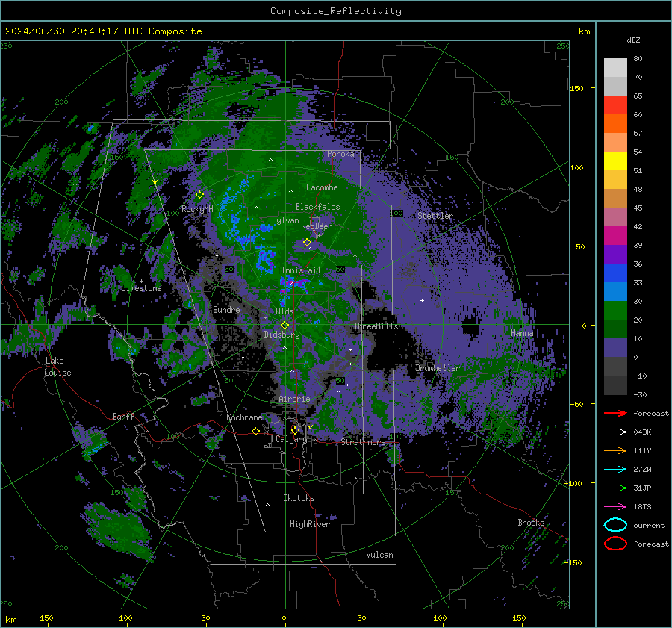The height and width of the screenshot is (628, 672).
Task: Click the yellow diamond marker below Cochrane
Action: (x=255, y=431)
